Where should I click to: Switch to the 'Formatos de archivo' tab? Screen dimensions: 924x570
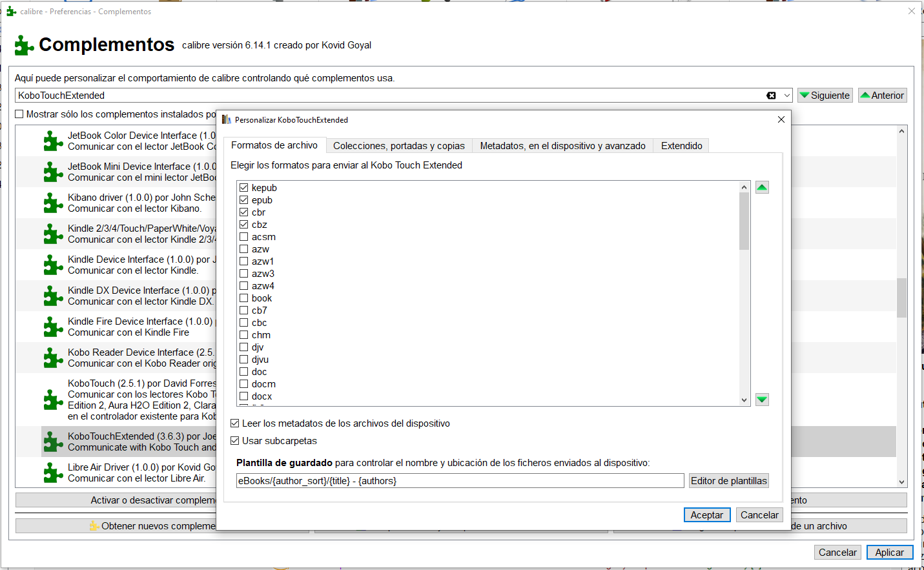[x=274, y=145]
